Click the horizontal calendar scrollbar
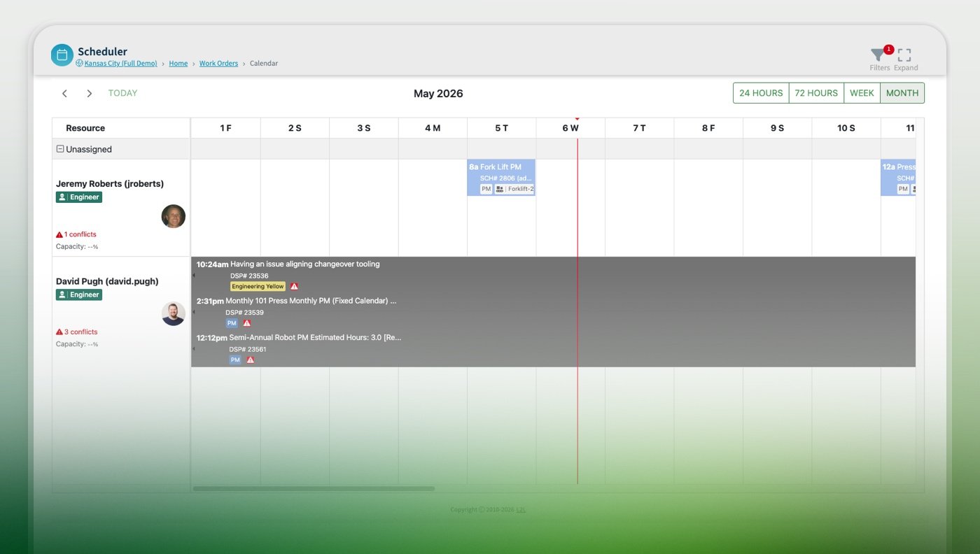Viewport: 980px width, 554px height. (x=314, y=489)
